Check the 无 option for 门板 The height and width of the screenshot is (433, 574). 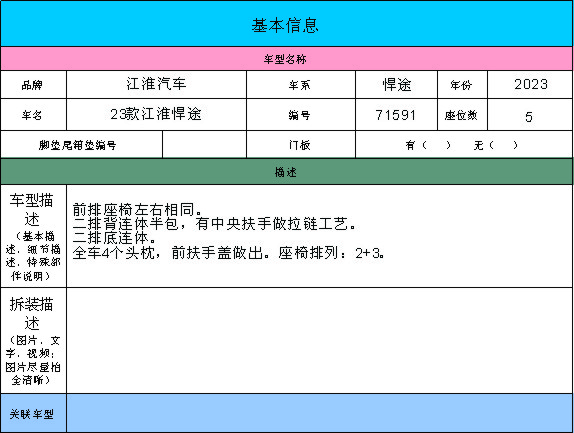[496, 145]
